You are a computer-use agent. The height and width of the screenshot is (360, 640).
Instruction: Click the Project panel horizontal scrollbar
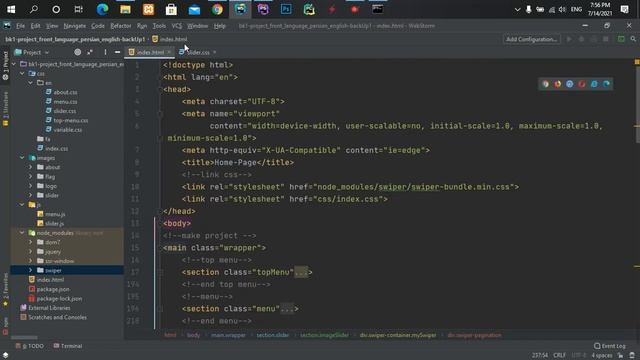[x=24, y=338]
